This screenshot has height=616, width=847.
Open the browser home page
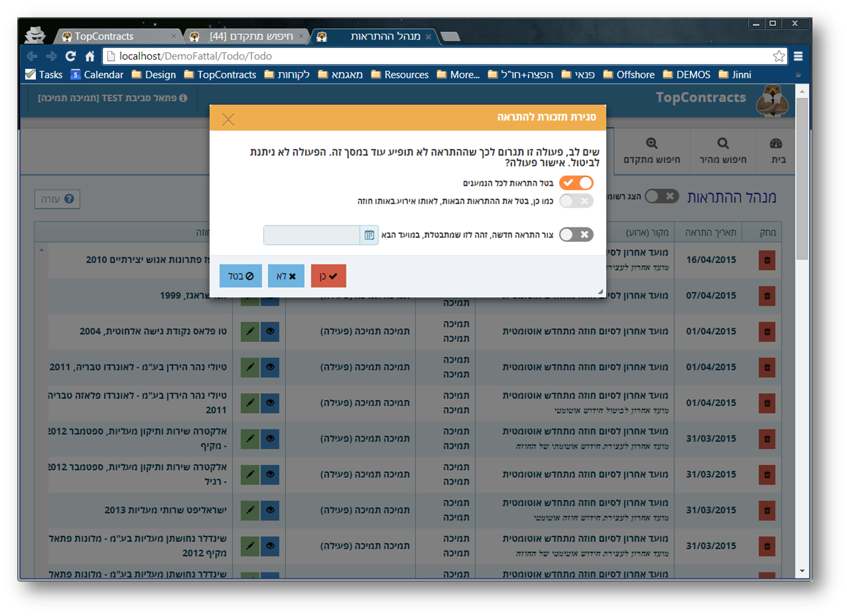(90, 56)
